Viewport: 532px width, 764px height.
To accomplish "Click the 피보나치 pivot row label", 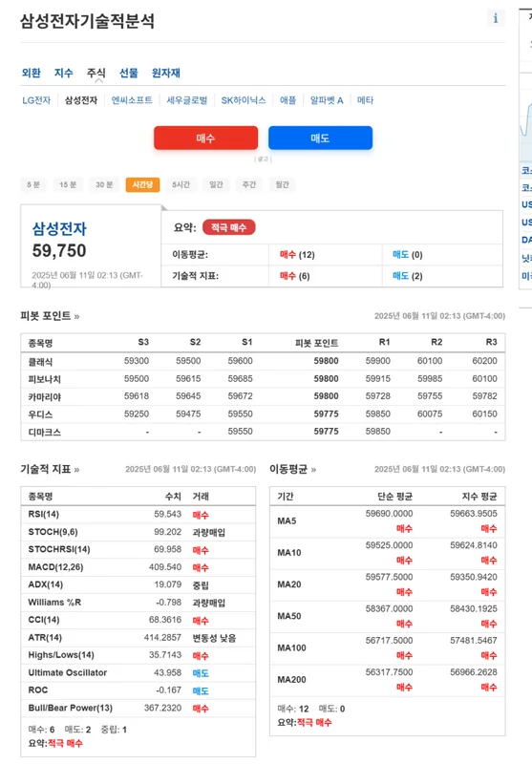I will point(44,379).
